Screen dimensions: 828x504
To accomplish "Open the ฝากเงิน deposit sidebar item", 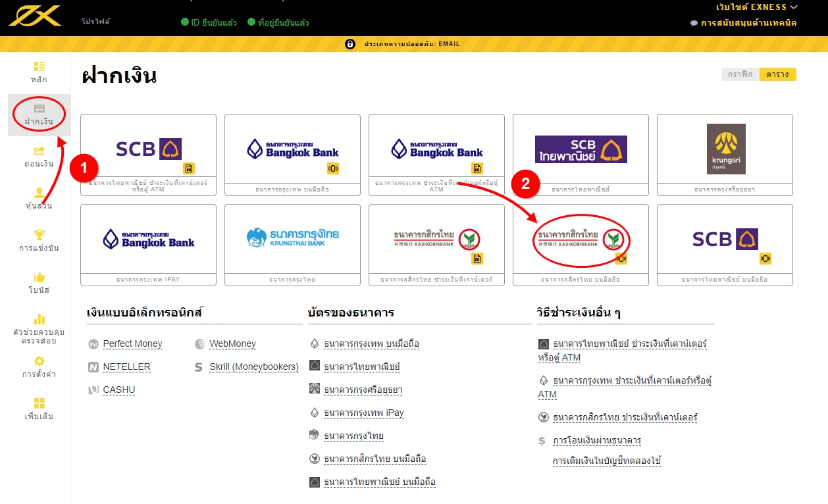I will click(x=39, y=114).
